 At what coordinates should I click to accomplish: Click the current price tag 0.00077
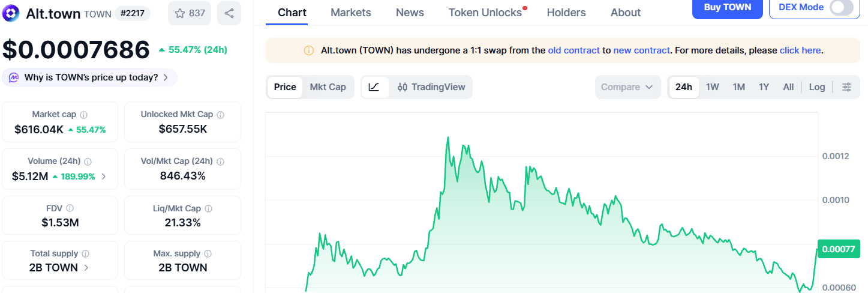838,249
